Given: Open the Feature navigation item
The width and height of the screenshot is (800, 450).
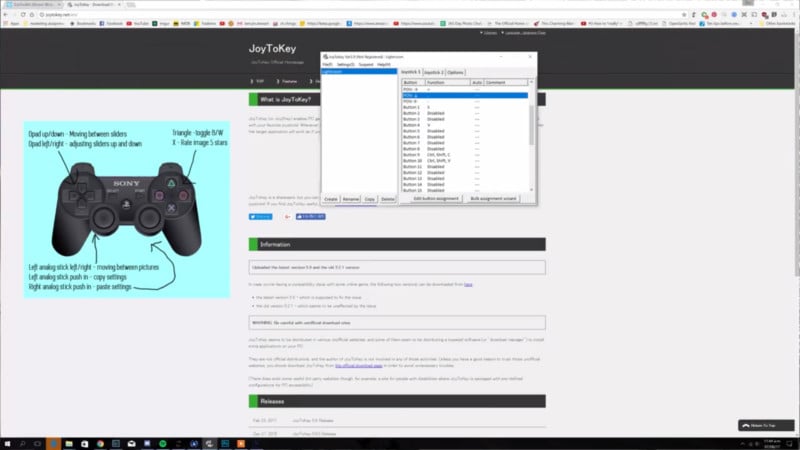Looking at the screenshot, I should pyautogui.click(x=287, y=81).
